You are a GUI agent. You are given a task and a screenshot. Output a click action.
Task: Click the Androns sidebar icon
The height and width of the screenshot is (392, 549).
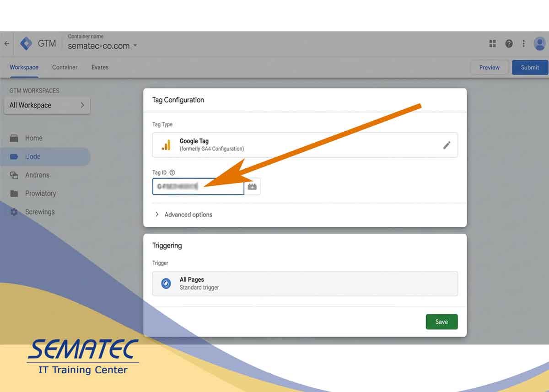[x=14, y=175]
